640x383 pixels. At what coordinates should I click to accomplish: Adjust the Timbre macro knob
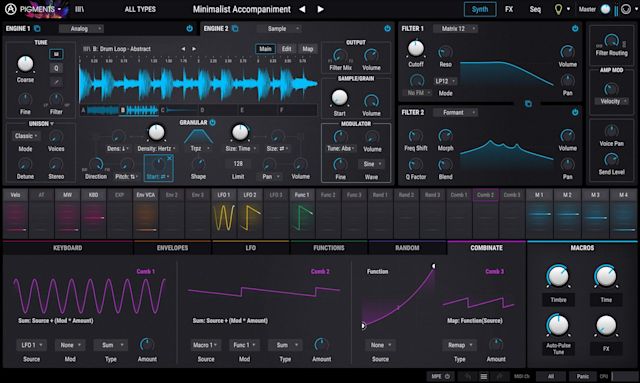click(x=558, y=276)
